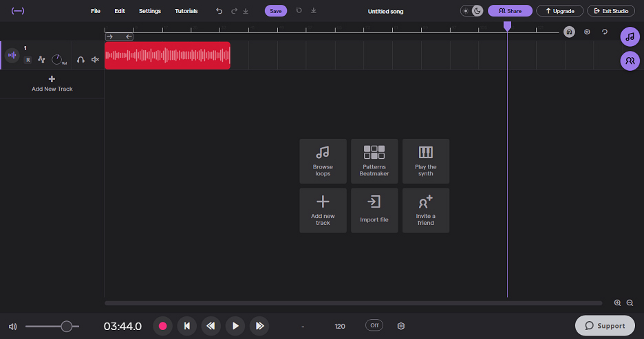Viewport: 644px width, 339px height.
Task: Open the File menu
Action: (96, 11)
